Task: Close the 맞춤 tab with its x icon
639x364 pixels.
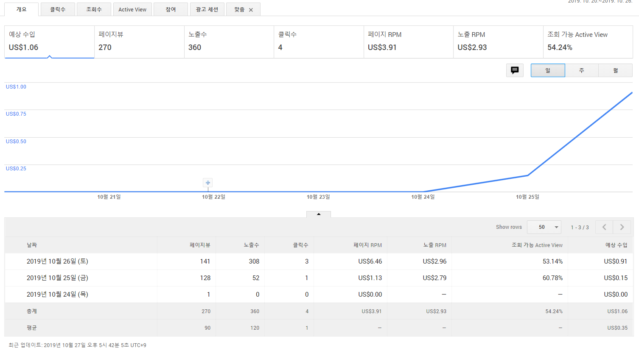Action: click(251, 10)
